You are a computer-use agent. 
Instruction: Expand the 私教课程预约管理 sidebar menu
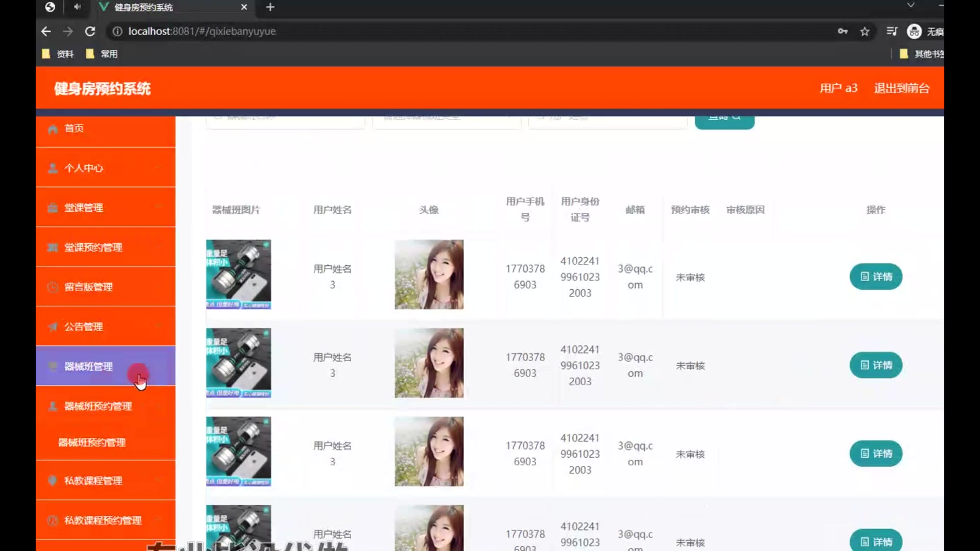click(x=106, y=520)
